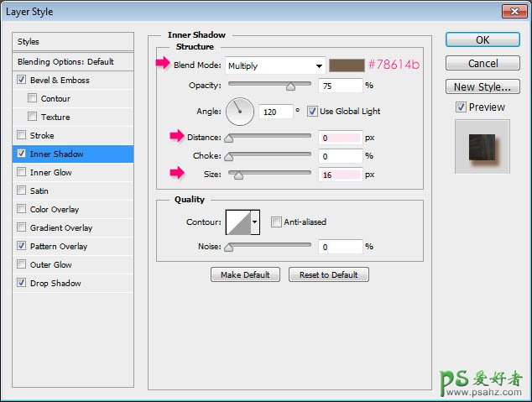This screenshot has width=532, height=402.
Task: Open the shadow color swatch
Action: point(346,65)
